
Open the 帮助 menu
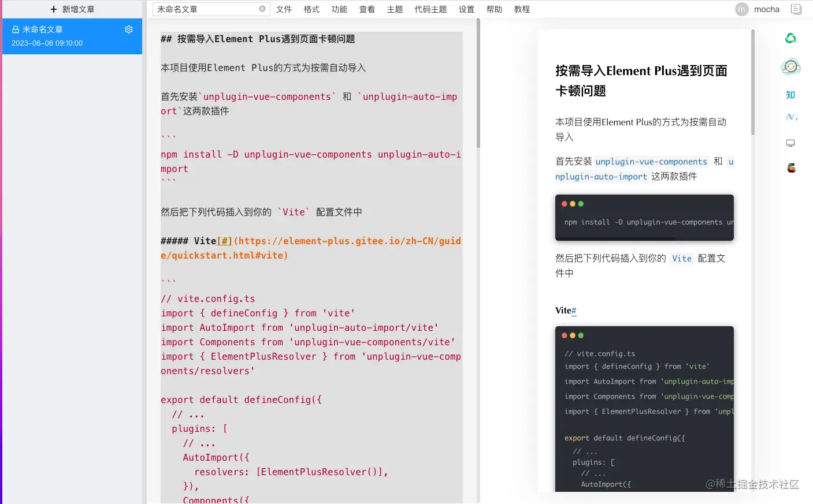[x=494, y=9]
